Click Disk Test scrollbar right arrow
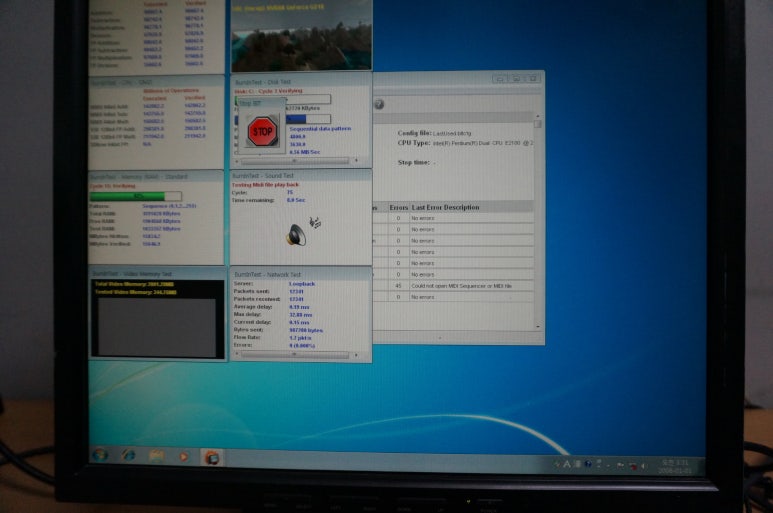Image resolution: width=773 pixels, height=513 pixels. [356, 161]
